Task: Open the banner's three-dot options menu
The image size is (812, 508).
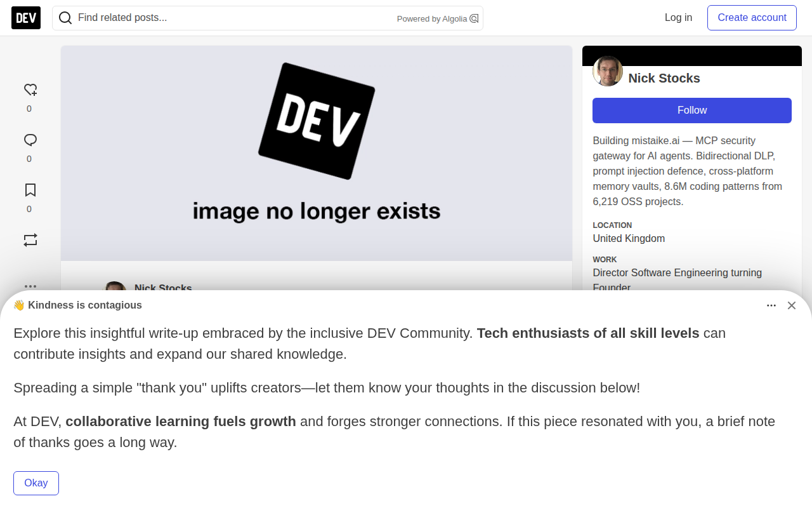Action: (771, 305)
